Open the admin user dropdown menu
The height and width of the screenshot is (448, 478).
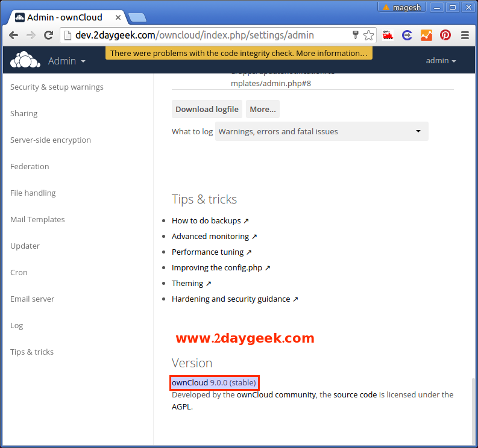point(441,61)
